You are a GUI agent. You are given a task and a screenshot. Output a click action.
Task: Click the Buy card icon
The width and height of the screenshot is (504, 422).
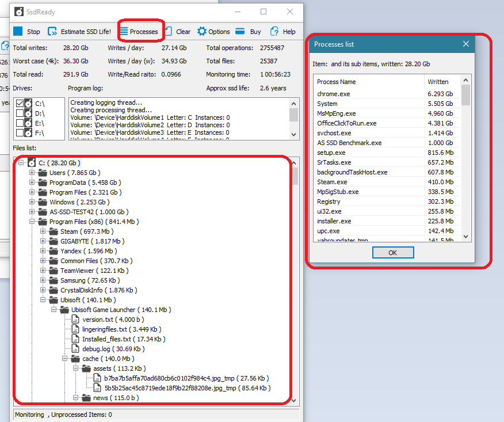pos(240,31)
